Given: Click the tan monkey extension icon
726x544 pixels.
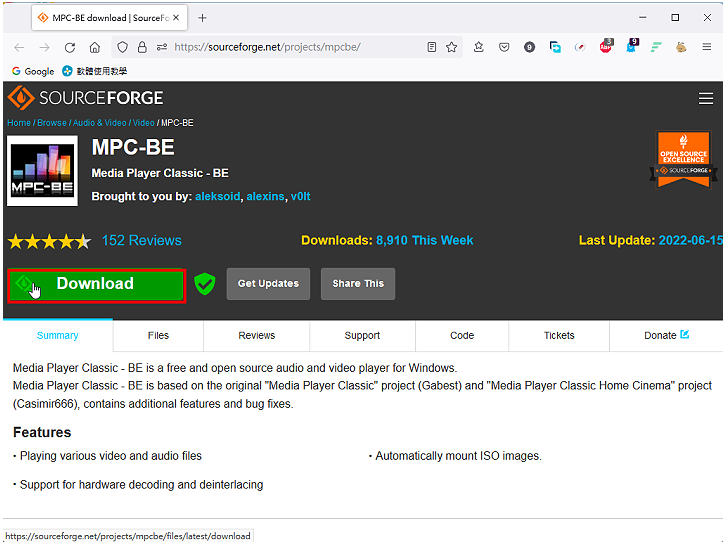Looking at the screenshot, I should coord(681,47).
